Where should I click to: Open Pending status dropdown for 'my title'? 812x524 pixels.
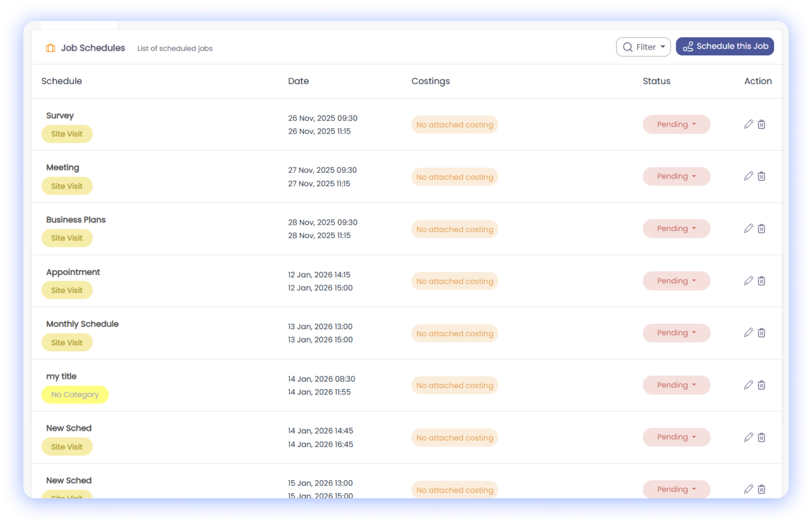click(x=677, y=385)
